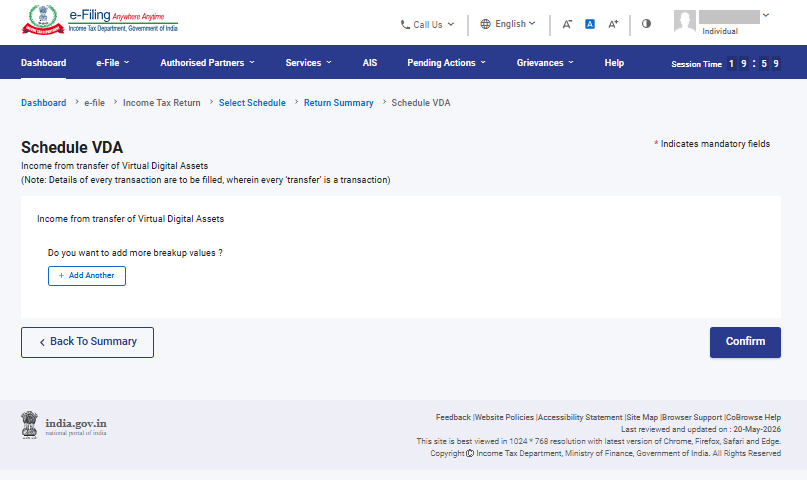Open the user account dropdown chevron
807x480 pixels.
pos(766,15)
